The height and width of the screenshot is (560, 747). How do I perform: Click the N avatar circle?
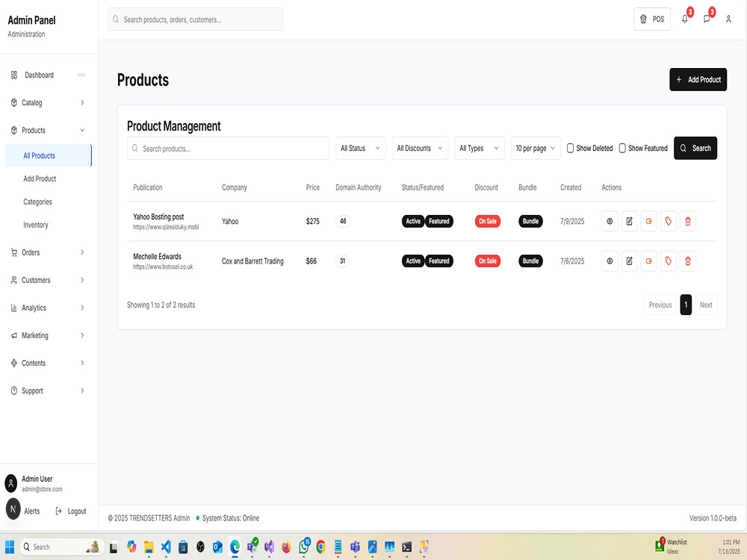coord(13,509)
